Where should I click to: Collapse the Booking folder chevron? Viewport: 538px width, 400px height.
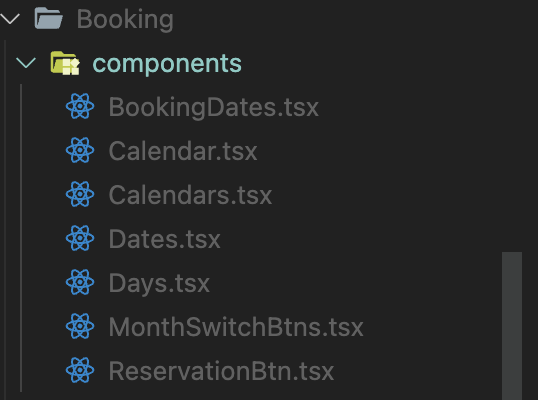click(10, 19)
